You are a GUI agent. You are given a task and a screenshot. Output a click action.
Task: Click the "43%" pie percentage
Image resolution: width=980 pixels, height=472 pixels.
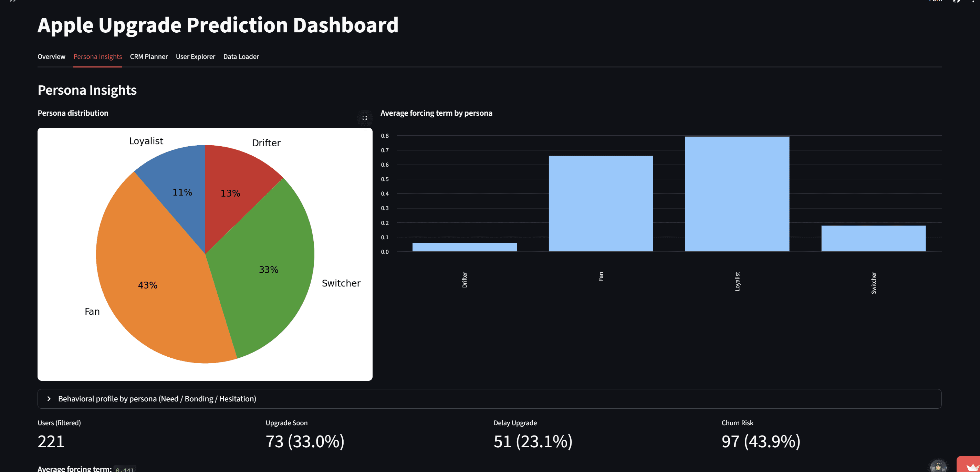pyautogui.click(x=148, y=285)
